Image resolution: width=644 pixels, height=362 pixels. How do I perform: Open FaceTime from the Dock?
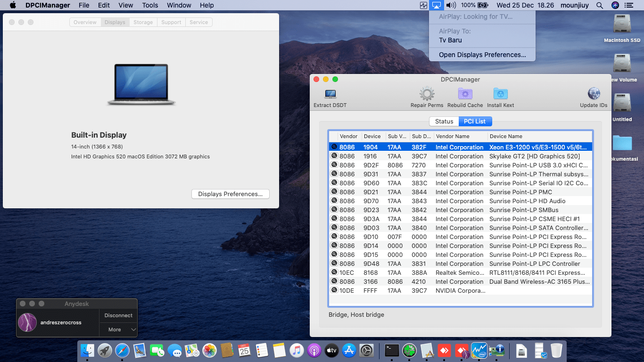(157, 350)
